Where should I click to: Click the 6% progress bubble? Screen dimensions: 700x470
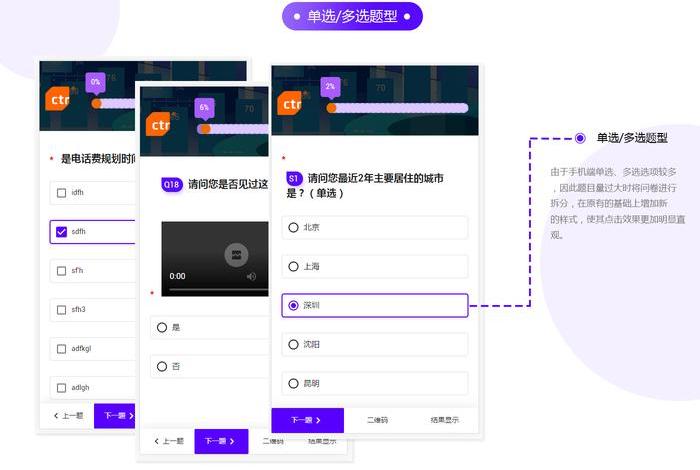[204, 108]
